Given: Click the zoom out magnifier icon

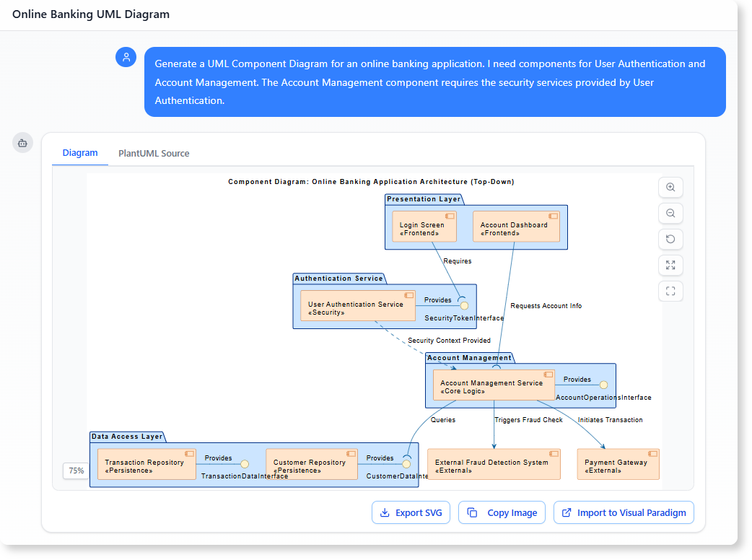Looking at the screenshot, I should point(670,213).
